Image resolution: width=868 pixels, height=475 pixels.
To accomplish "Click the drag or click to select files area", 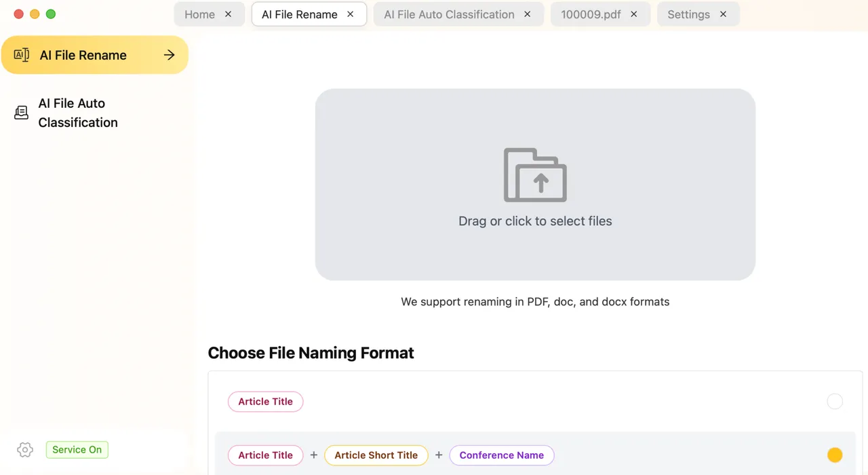I will 535,185.
